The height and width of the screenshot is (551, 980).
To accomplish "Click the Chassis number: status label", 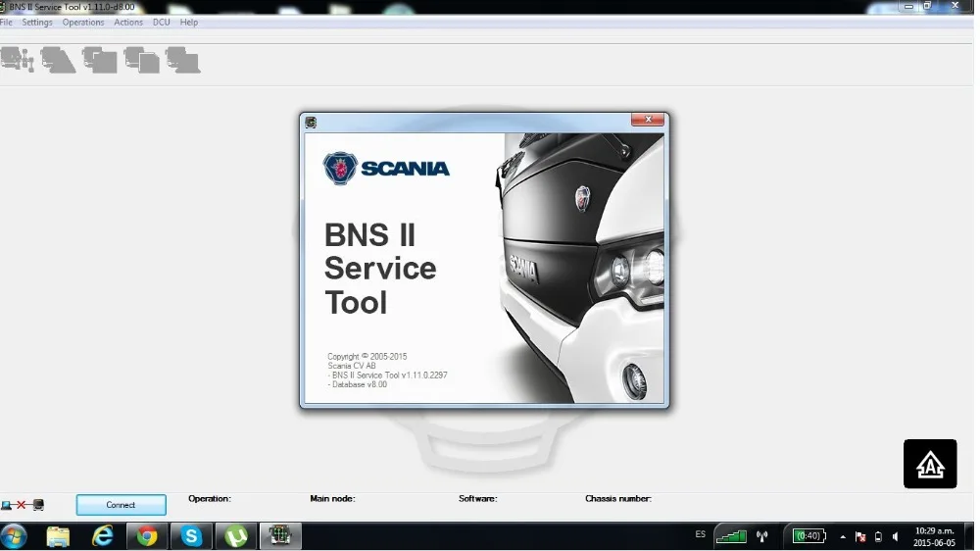I will pyautogui.click(x=618, y=498).
